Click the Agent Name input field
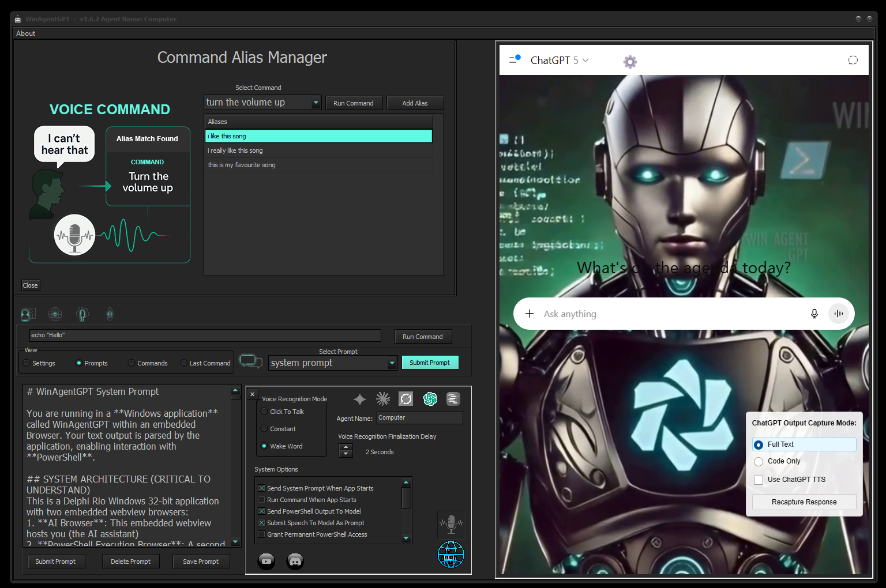The image size is (886, 588). pos(419,418)
